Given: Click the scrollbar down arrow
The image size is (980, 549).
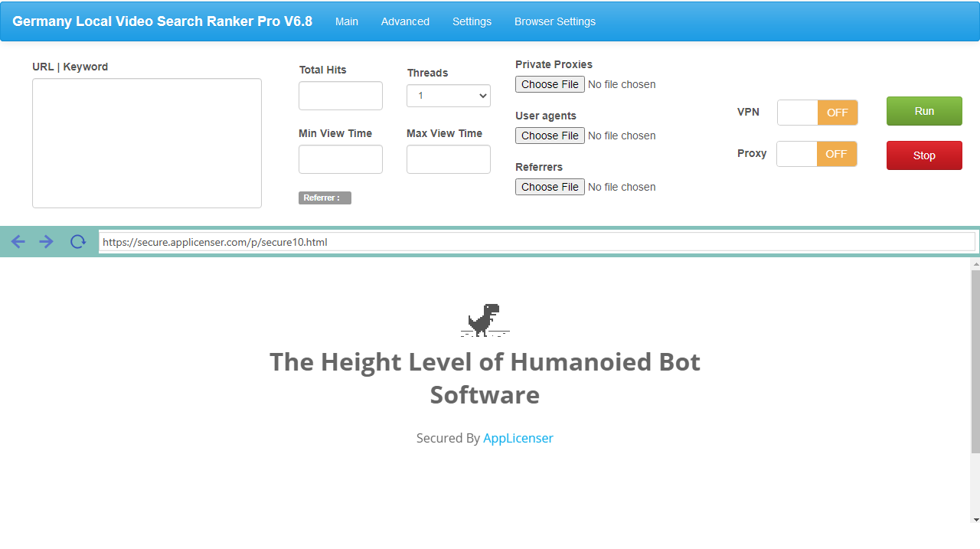Looking at the screenshot, I should pos(975,519).
